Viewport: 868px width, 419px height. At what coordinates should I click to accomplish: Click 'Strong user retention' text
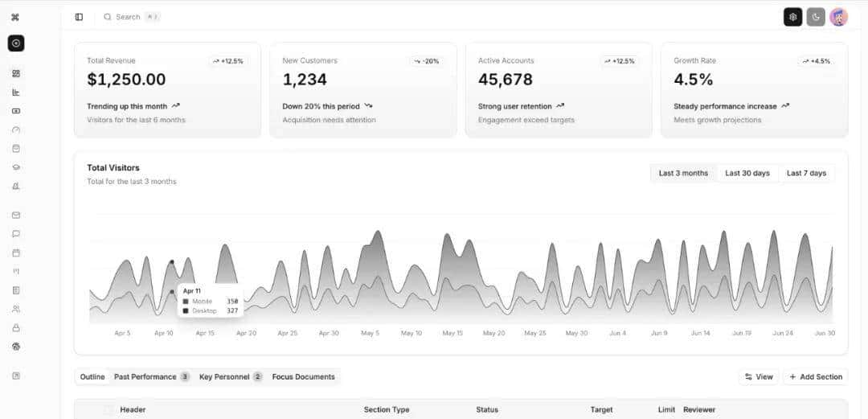pyautogui.click(x=515, y=106)
